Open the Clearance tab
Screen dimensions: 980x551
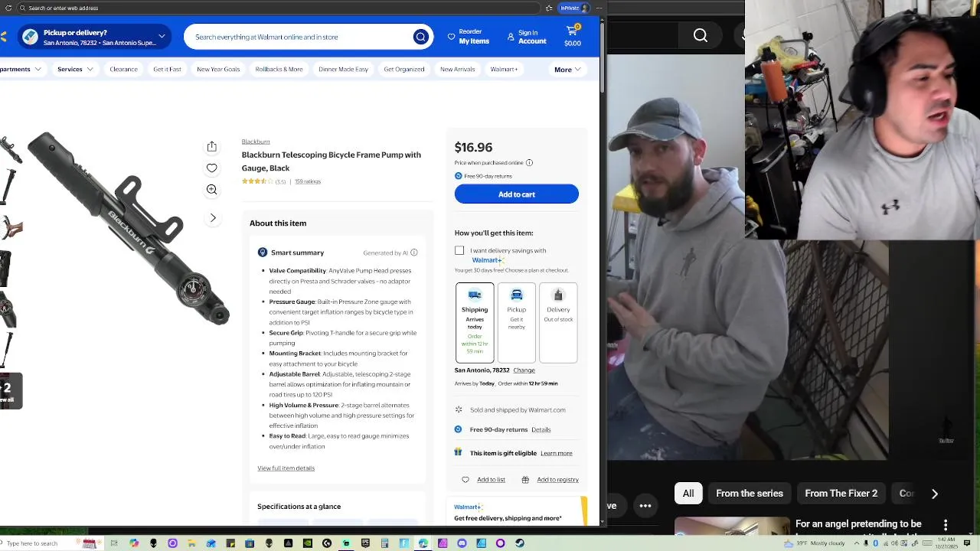123,69
